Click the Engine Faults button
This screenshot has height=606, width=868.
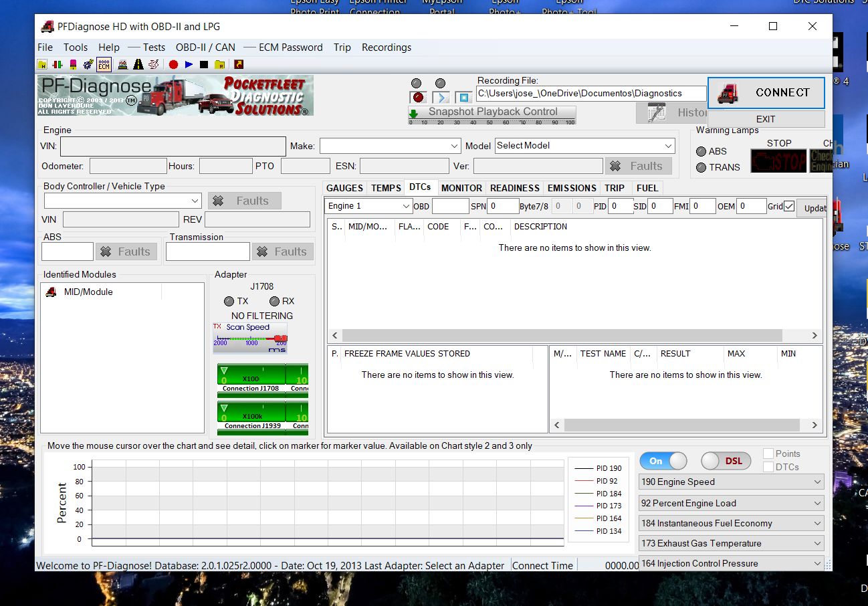pyautogui.click(x=638, y=166)
